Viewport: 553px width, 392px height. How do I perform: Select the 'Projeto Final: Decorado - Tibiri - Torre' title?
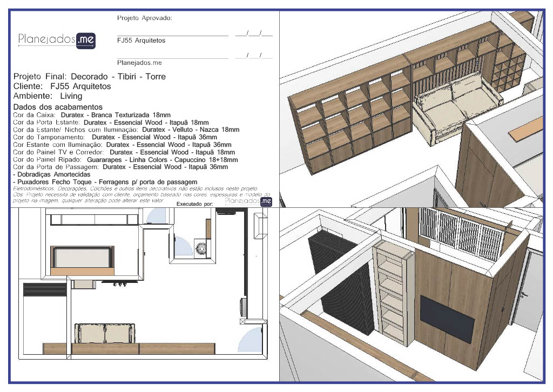click(89, 77)
